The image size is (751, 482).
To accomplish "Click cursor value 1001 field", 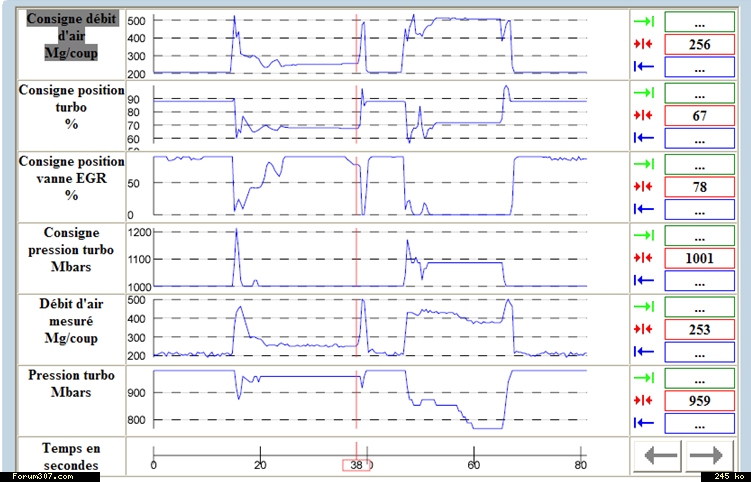I will pyautogui.click(x=699, y=258).
